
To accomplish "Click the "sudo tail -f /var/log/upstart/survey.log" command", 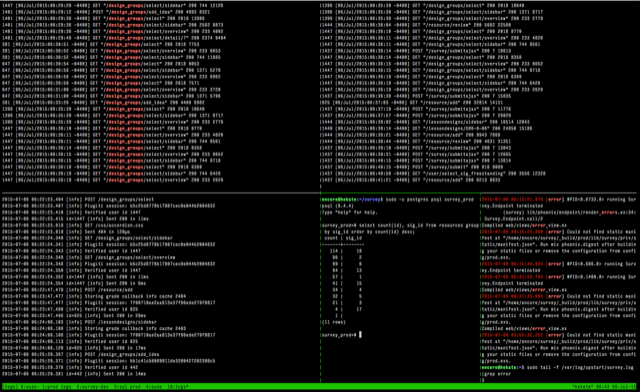I will click(x=579, y=368).
